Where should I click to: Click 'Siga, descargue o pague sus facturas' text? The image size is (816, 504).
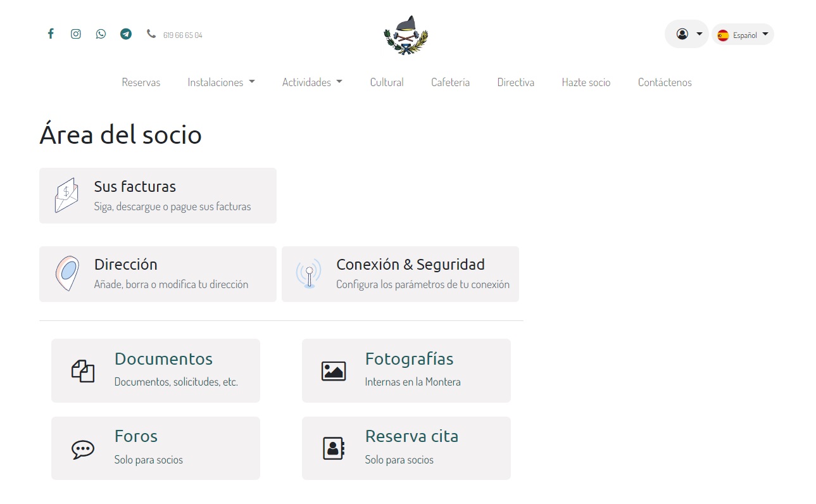[x=172, y=206]
